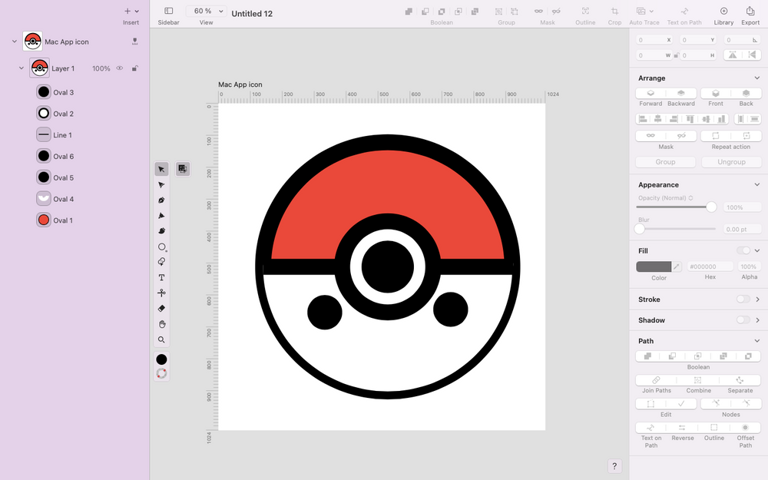
Task: Click the Separate icon in Path panel
Action: [740, 380]
